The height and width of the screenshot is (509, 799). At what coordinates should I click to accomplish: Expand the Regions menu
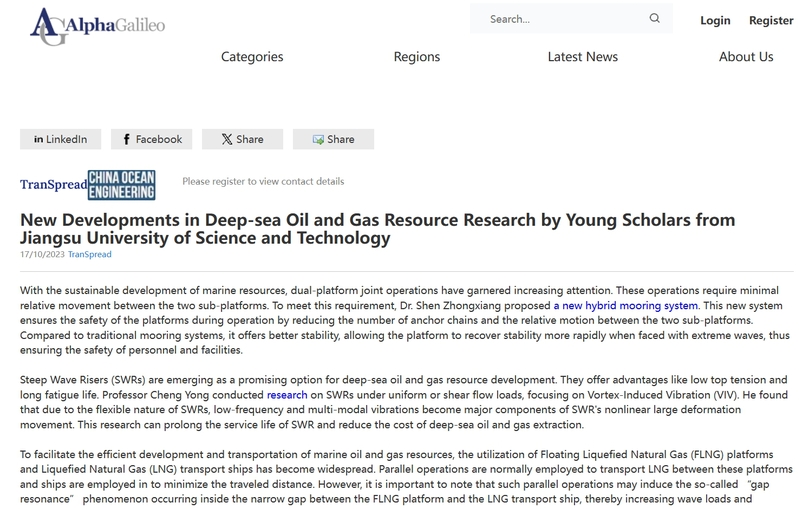(x=417, y=57)
